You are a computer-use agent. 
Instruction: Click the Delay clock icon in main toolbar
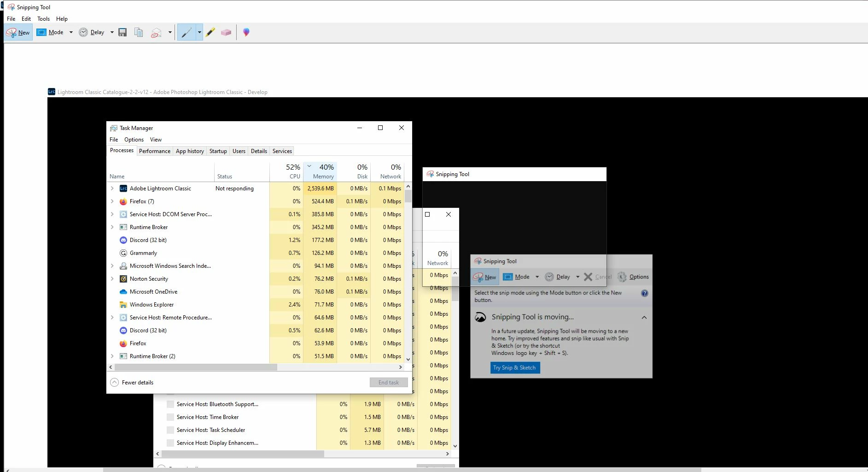click(x=83, y=32)
